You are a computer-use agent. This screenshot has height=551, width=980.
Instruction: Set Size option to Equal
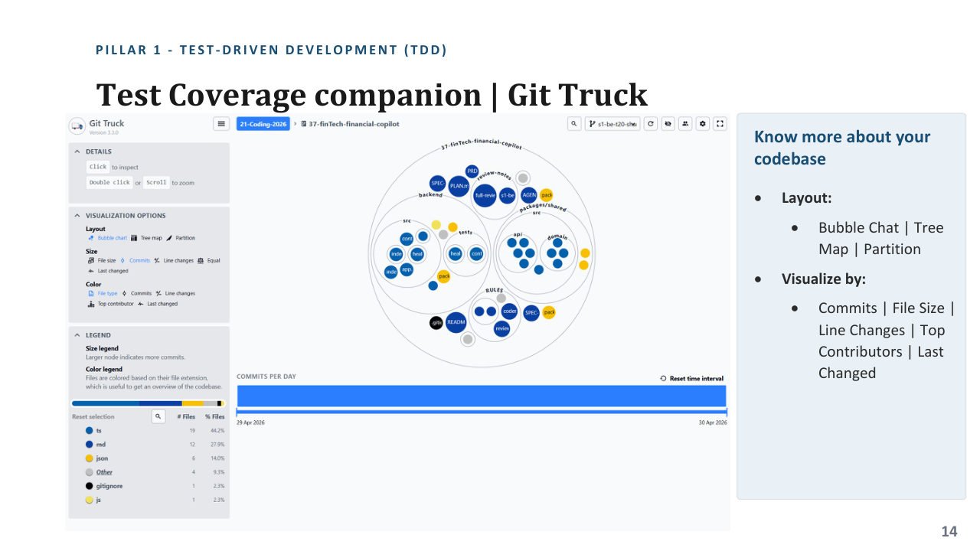[208, 260]
